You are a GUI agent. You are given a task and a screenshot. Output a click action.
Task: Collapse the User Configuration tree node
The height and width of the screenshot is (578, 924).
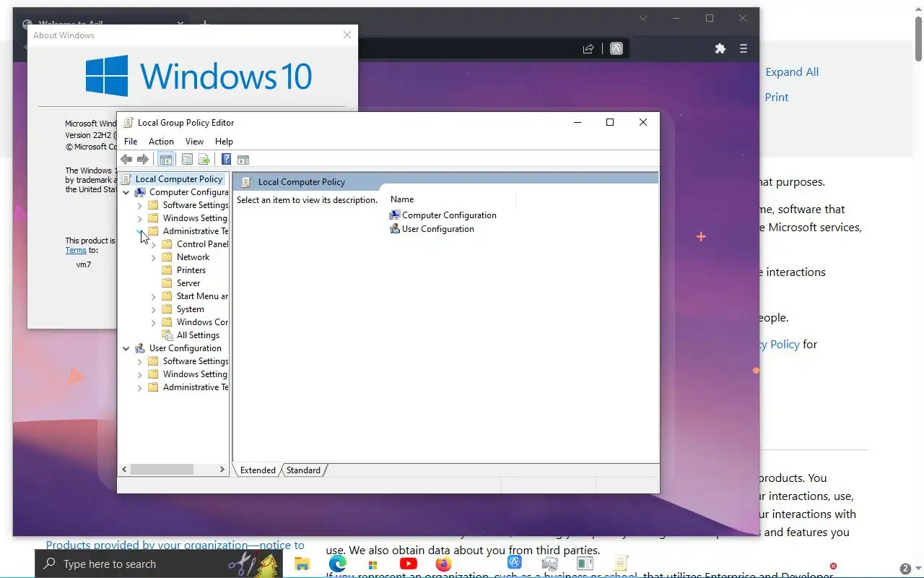coord(126,348)
